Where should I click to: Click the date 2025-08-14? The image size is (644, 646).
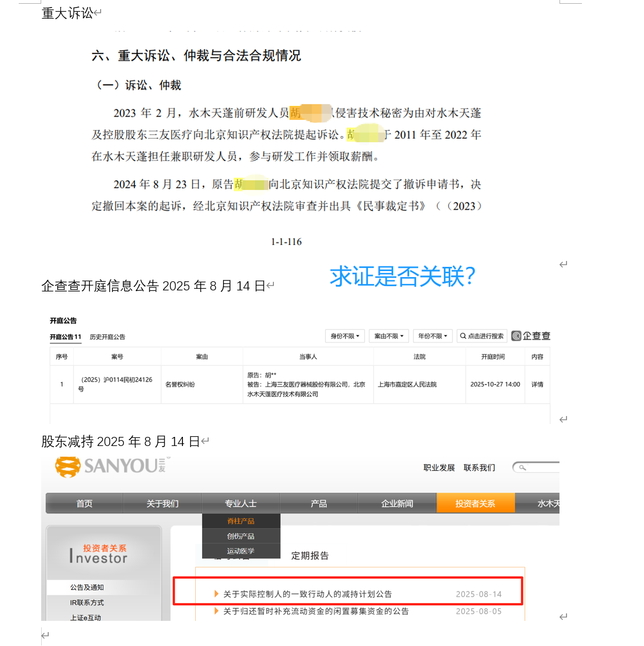[479, 594]
